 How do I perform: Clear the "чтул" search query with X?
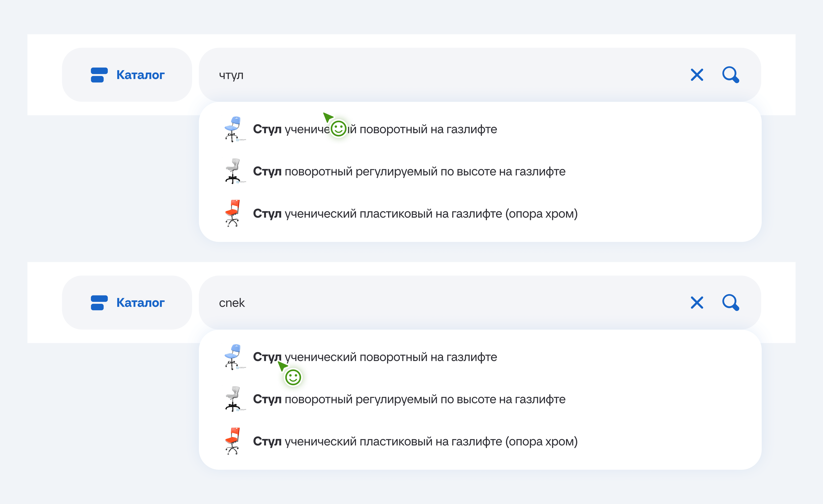point(697,75)
